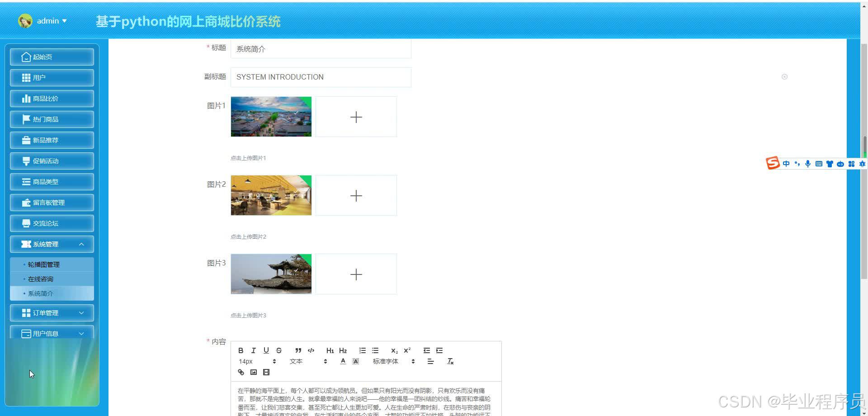Toggle Sogou punctuation mode
This screenshot has width=868, height=416.
(797, 164)
